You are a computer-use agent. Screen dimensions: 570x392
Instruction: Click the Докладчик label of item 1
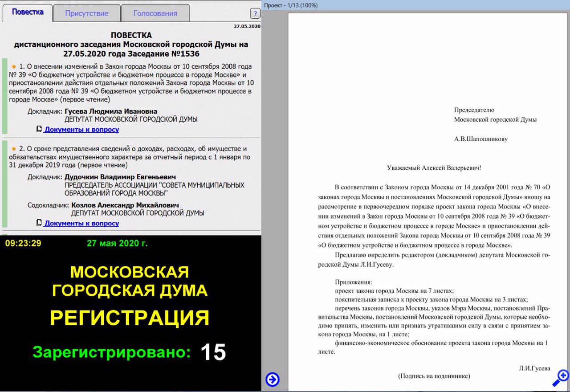click(x=45, y=111)
